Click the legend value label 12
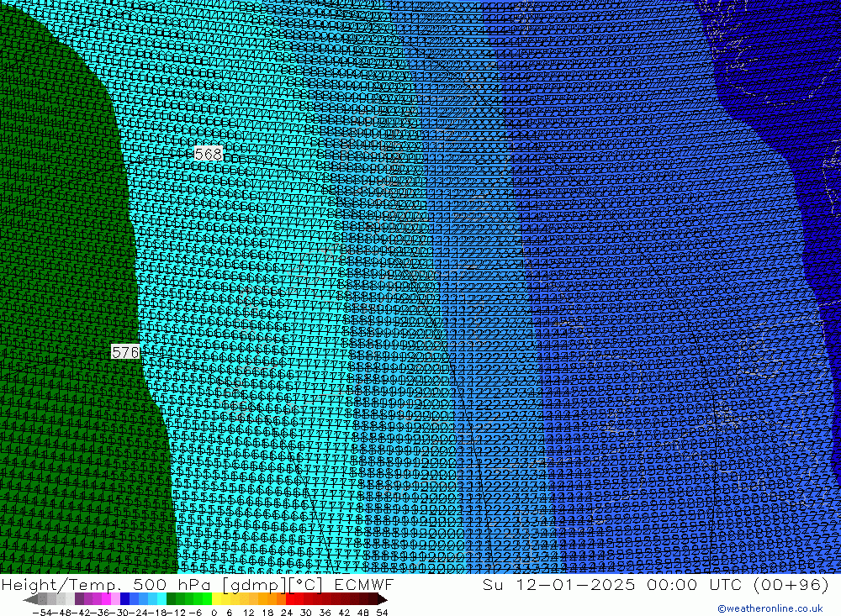 tap(248, 613)
